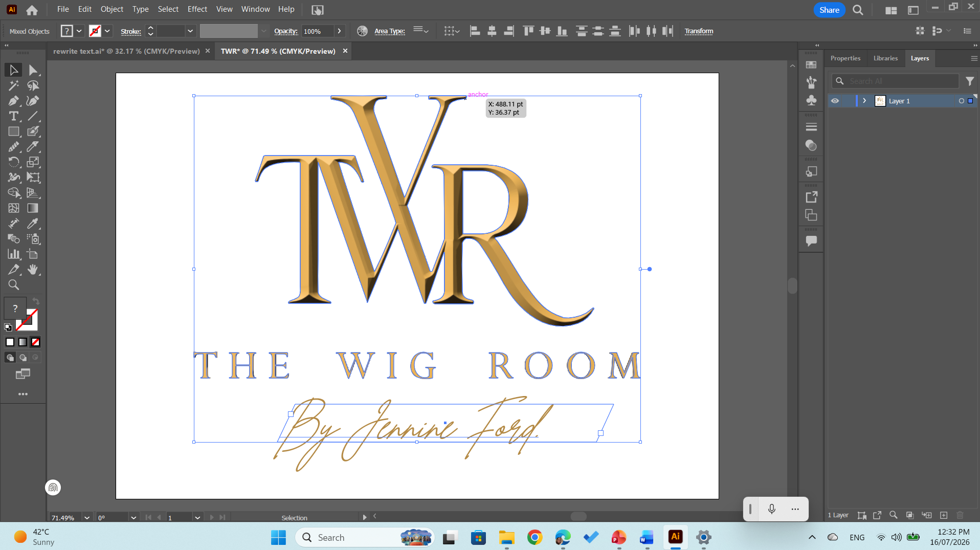
Task: Enable Draw Behind mode
Action: coord(23,358)
